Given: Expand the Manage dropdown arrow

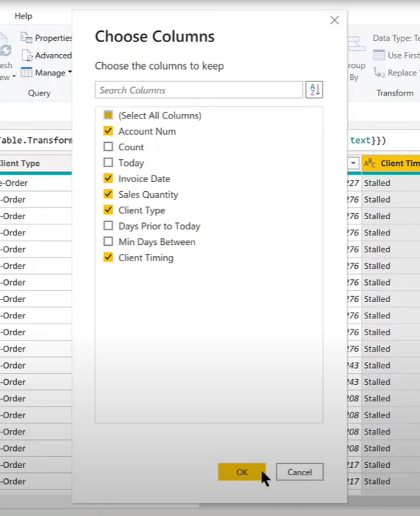Looking at the screenshot, I should click(x=70, y=72).
